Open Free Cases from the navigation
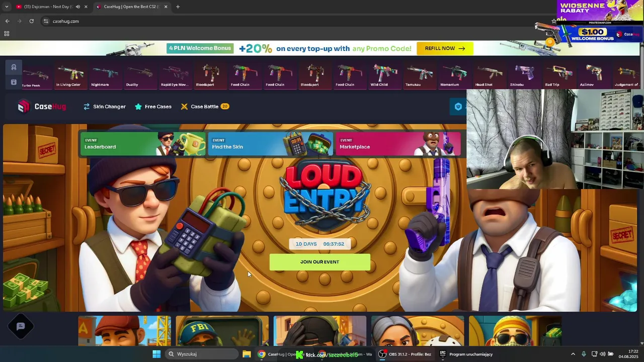The image size is (644, 362). [x=153, y=107]
